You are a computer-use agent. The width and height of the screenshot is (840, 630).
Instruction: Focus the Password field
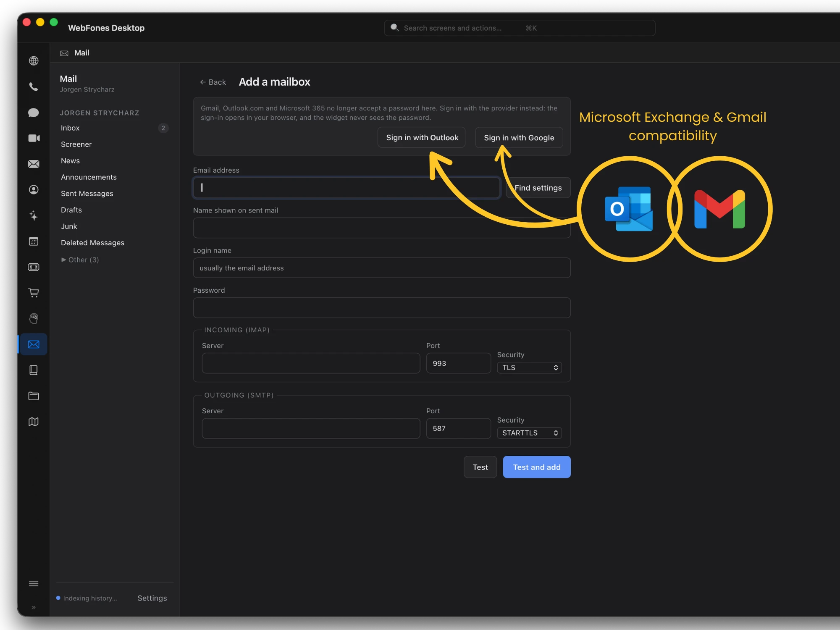(x=382, y=308)
